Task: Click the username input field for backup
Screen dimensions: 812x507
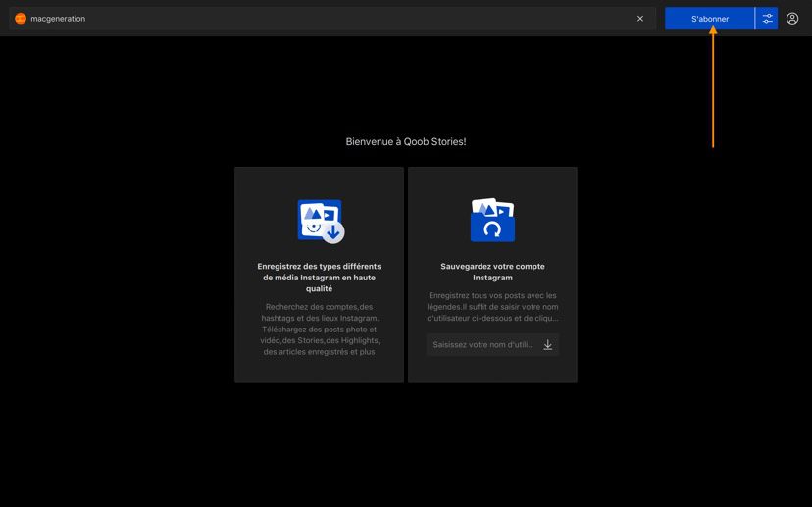Action: tap(492, 345)
